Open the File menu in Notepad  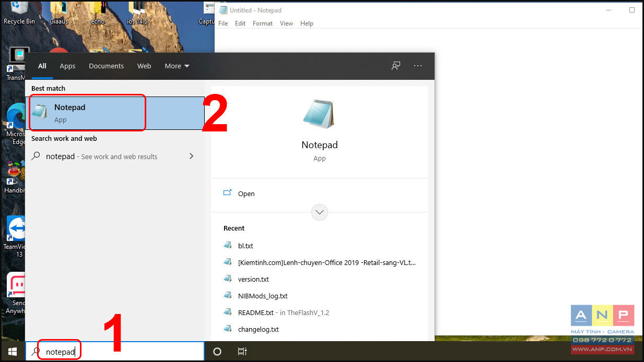coord(223,23)
